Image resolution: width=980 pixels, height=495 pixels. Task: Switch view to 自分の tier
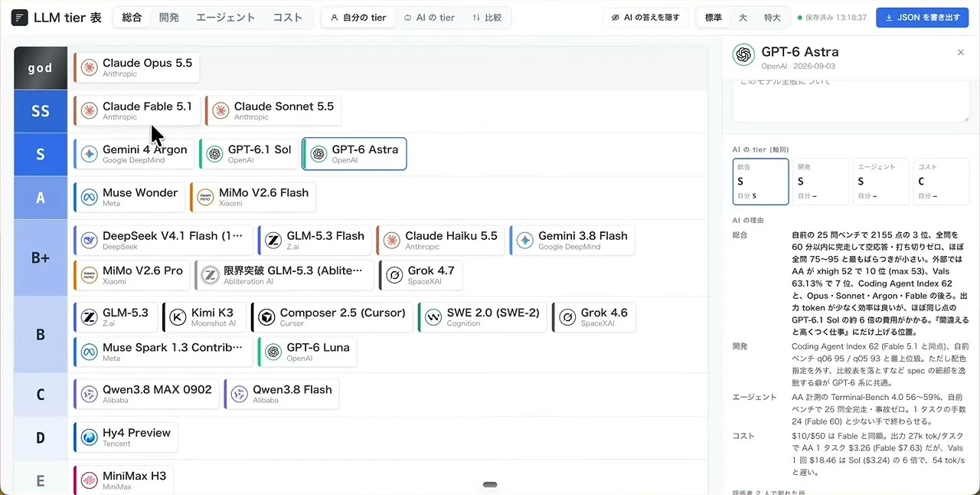[358, 18]
